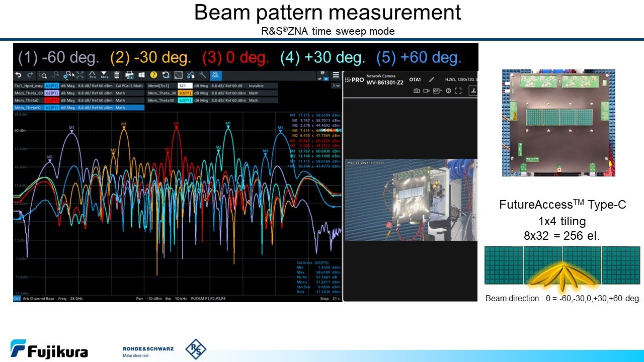Image resolution: width=644 pixels, height=362 pixels.
Task: Click the camera viewer help question mark
Action: click(x=448, y=91)
